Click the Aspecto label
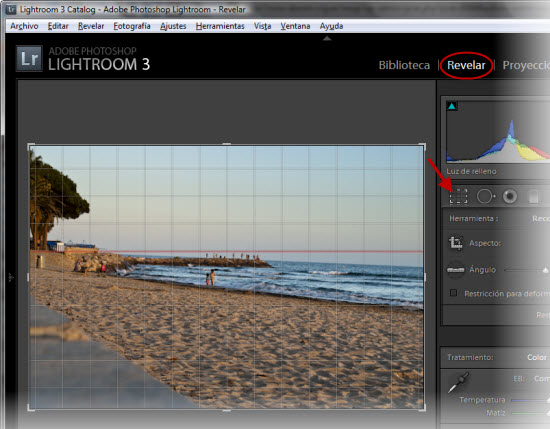This screenshot has height=429, width=550. 485,243
